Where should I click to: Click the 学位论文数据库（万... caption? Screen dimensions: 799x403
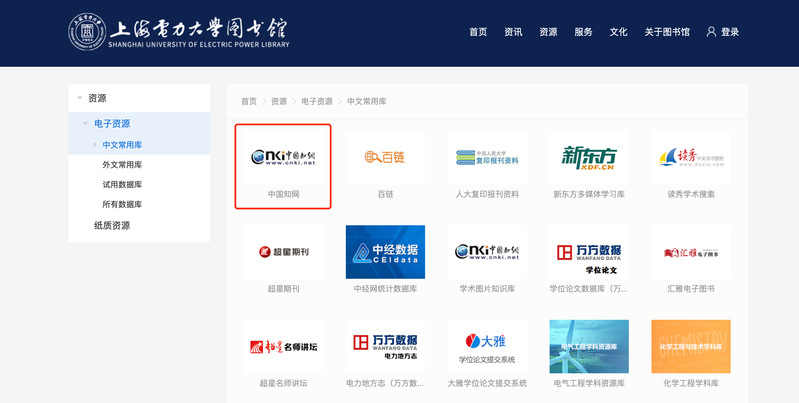coord(589,289)
